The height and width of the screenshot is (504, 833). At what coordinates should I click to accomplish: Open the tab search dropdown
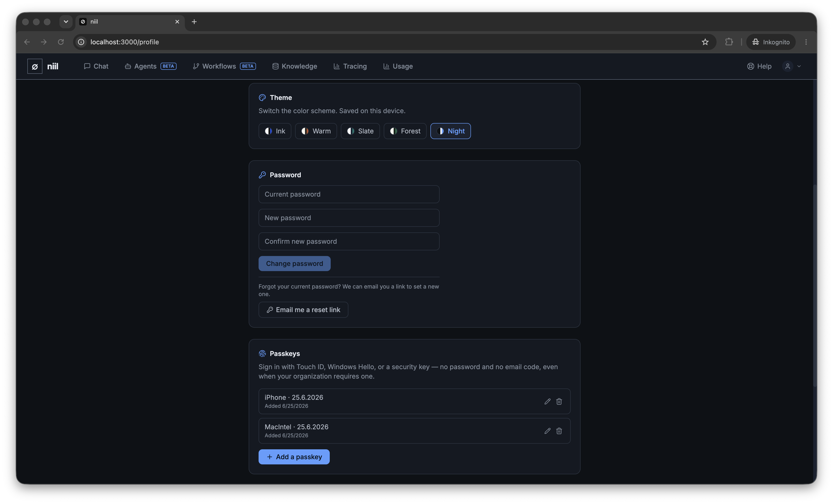coord(66,22)
